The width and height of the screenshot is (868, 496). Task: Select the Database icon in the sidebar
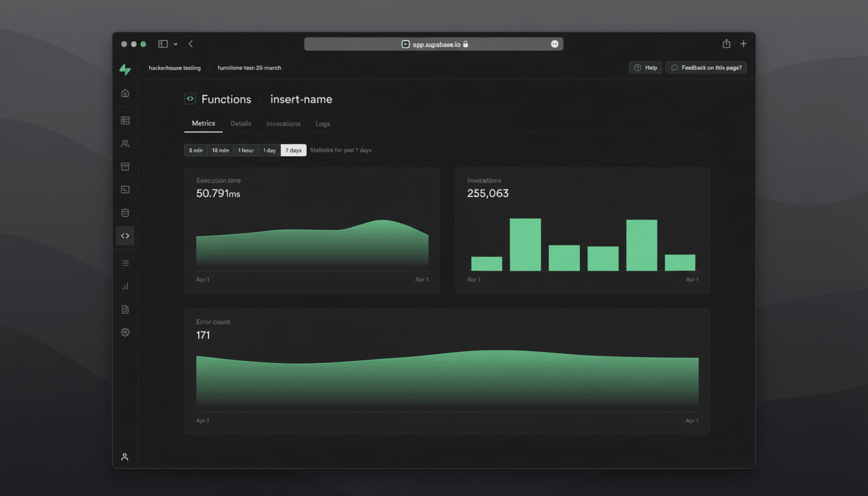(125, 212)
